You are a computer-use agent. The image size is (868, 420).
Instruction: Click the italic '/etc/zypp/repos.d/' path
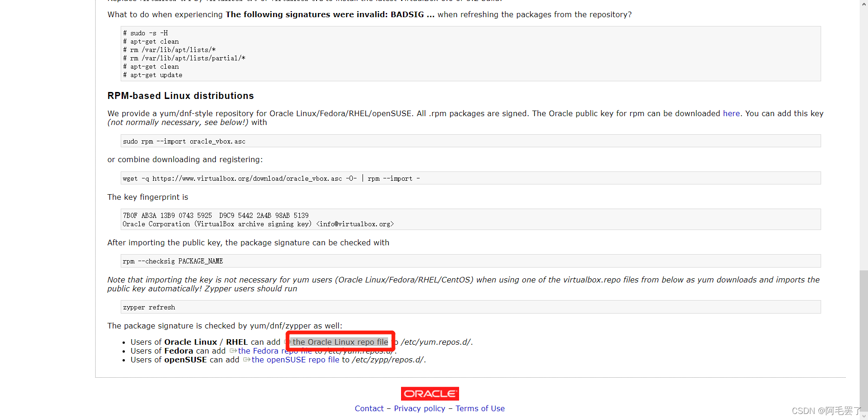coord(388,360)
